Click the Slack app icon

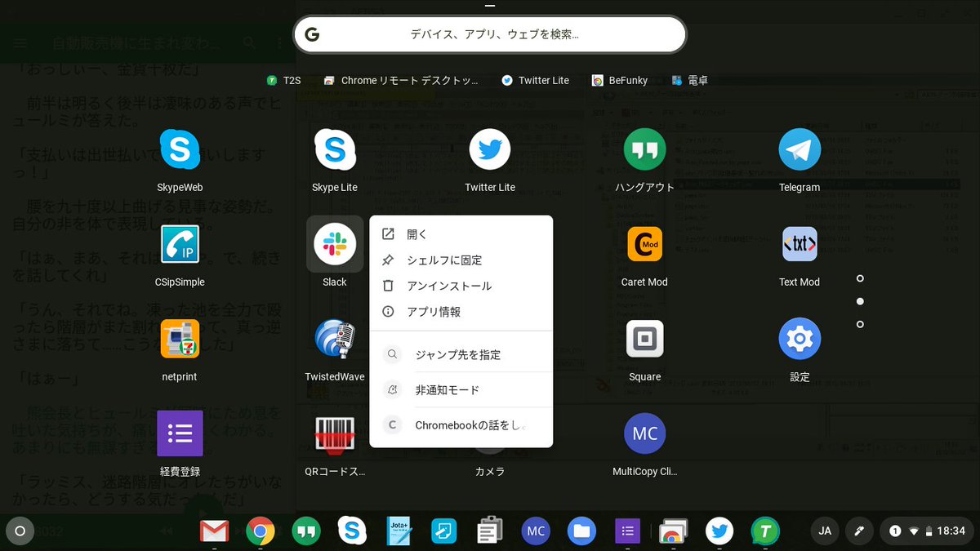(x=335, y=244)
